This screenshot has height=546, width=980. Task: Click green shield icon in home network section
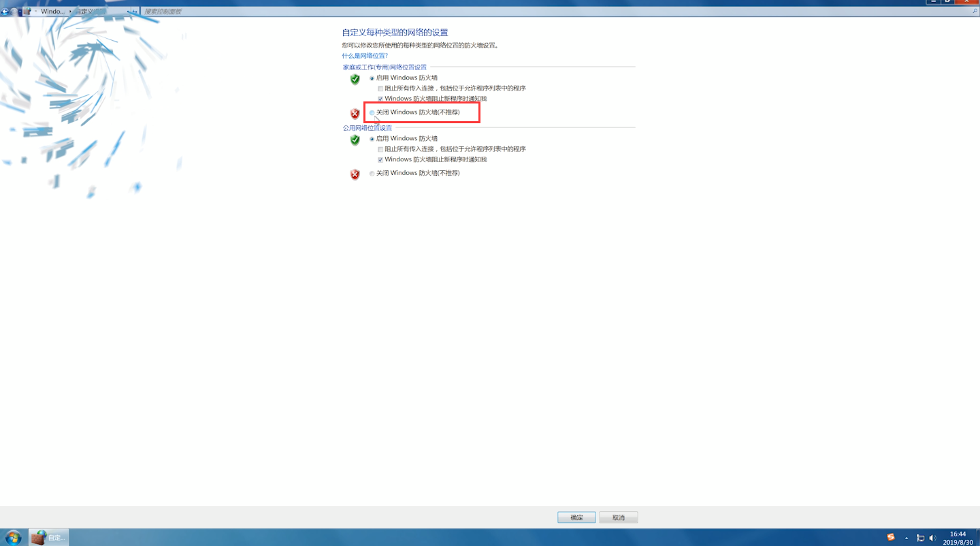click(355, 80)
